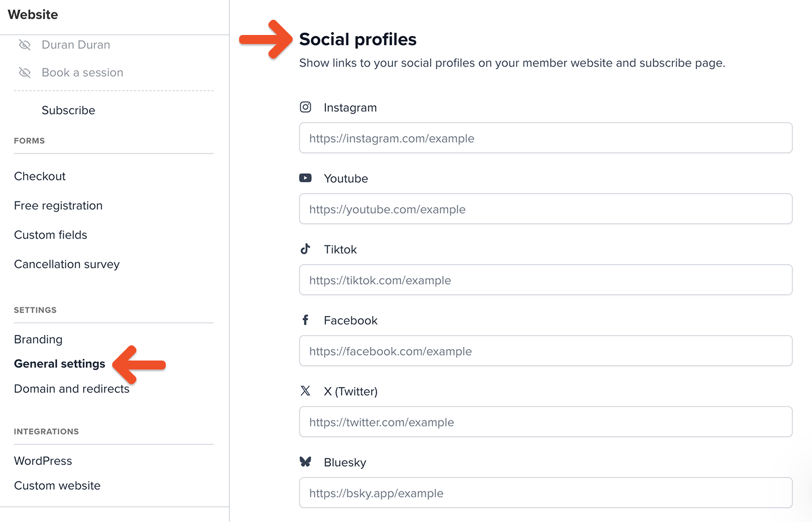Image resolution: width=812 pixels, height=523 pixels.
Task: Click the Tiktok icon
Action: 305,249
